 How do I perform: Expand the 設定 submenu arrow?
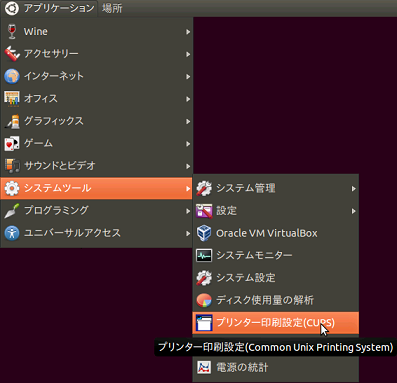click(353, 211)
